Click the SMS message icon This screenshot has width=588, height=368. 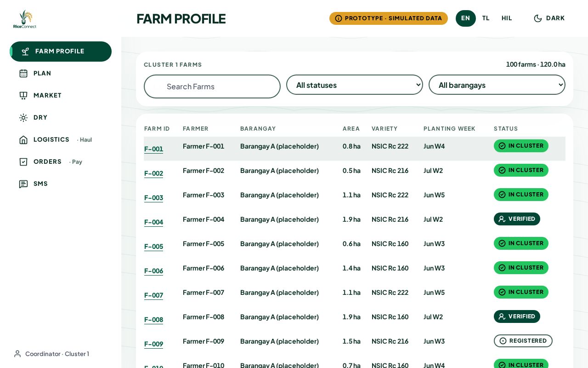pos(23,184)
